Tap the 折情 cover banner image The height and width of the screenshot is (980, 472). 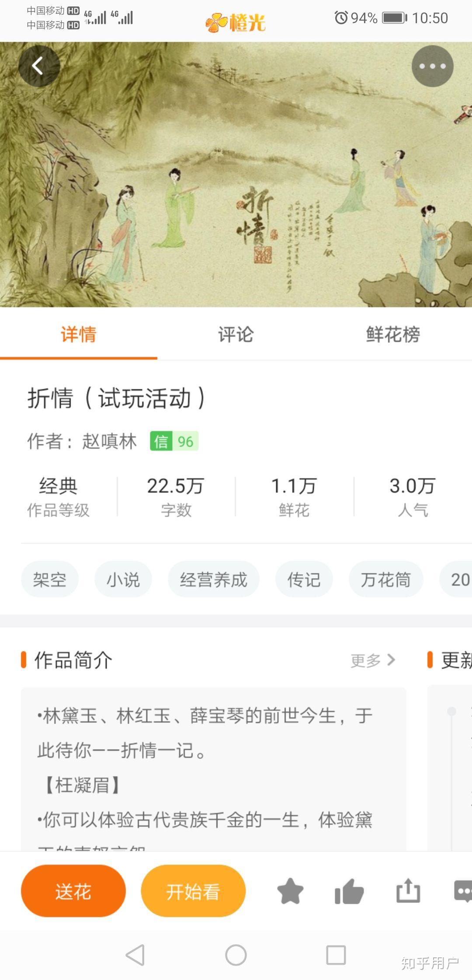coord(236,175)
